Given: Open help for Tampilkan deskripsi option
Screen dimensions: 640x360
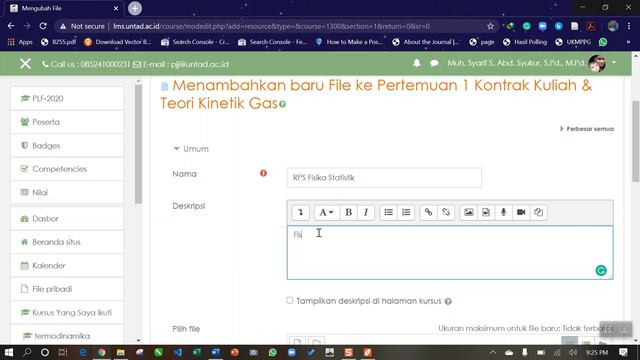Looking at the screenshot, I should tap(448, 302).
